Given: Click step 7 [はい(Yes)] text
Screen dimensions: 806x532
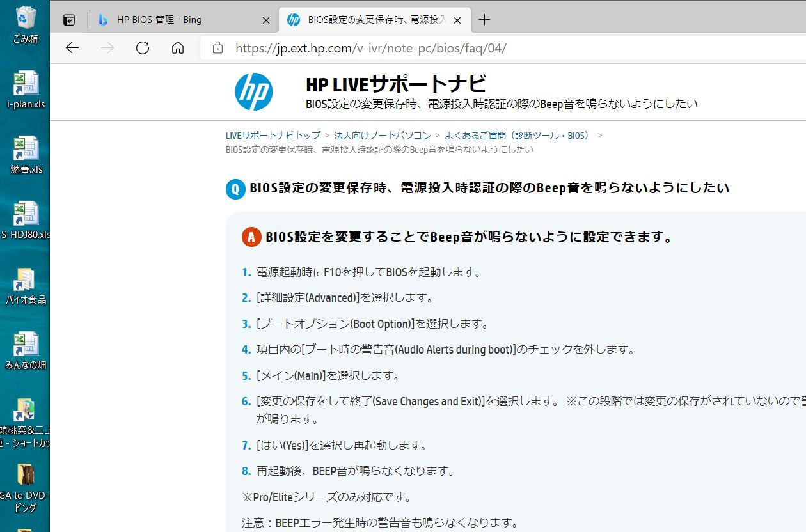Looking at the screenshot, I should coord(342,445).
